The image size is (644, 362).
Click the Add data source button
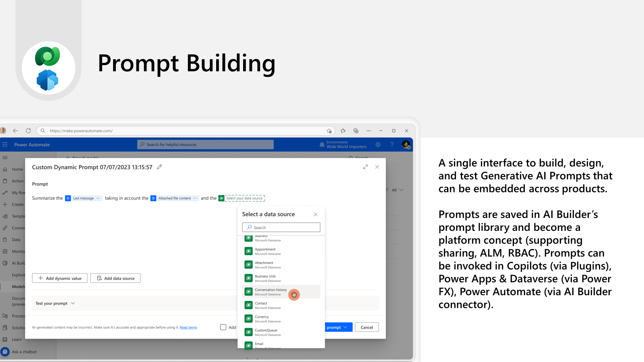click(x=116, y=278)
